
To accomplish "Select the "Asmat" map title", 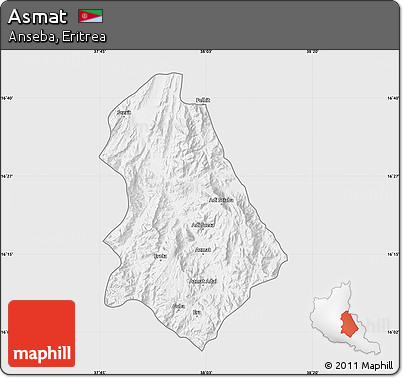I will [37, 16].
